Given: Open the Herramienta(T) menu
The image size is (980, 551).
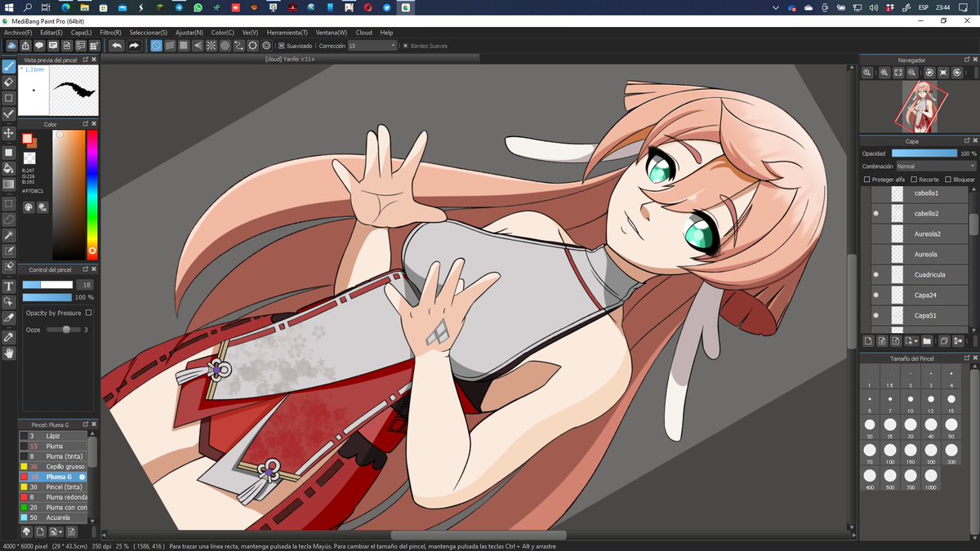Looking at the screenshot, I should tap(287, 33).
